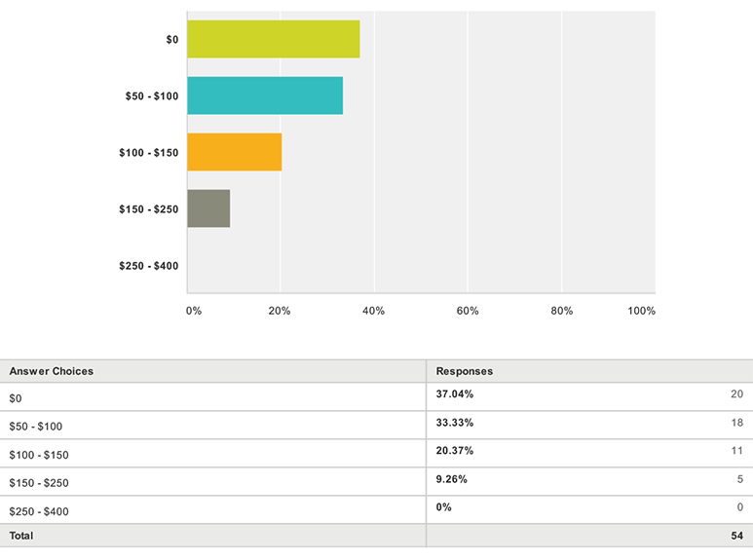This screenshot has height=560, width=753.
Task: Click the 40% x-axis tick label
Action: [373, 311]
